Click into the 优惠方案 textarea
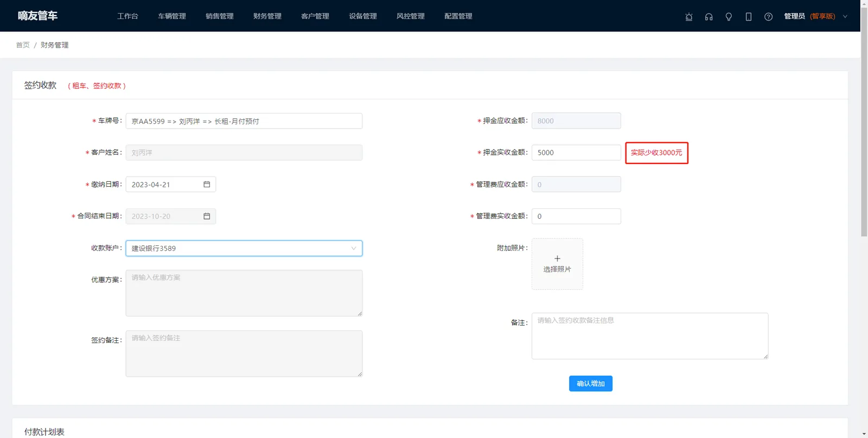Viewport: 868px width, 438px height. (x=244, y=293)
